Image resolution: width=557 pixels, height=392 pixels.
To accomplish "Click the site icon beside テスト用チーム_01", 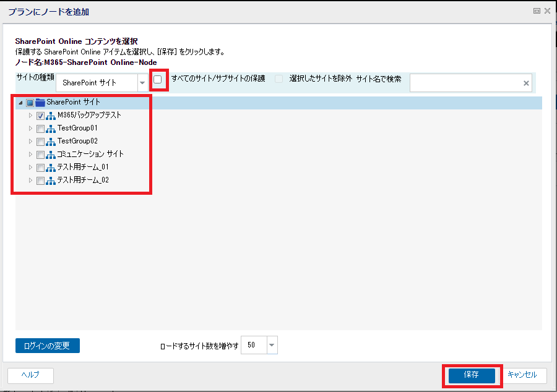I will coord(51,168).
